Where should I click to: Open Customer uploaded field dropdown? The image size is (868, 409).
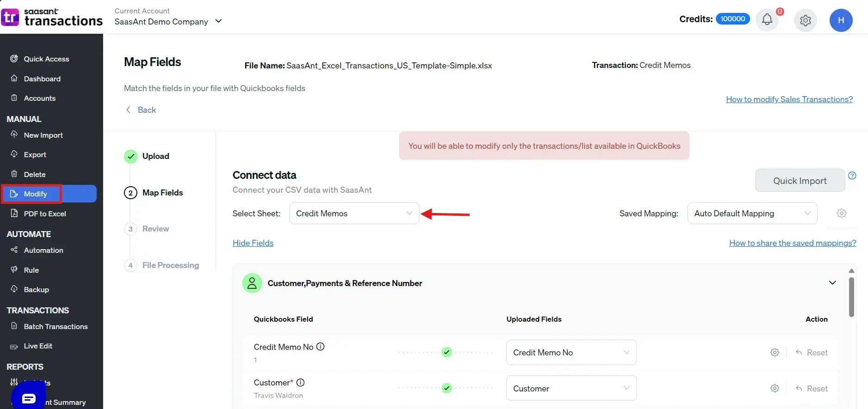(x=572, y=389)
